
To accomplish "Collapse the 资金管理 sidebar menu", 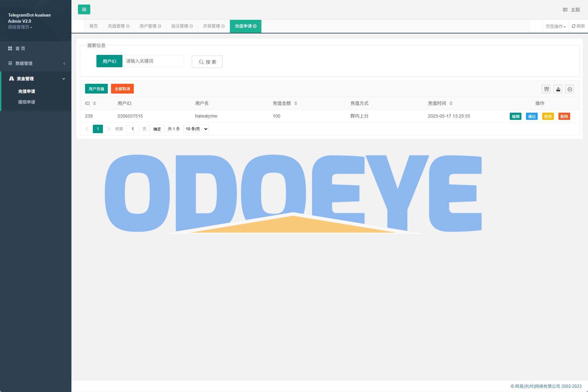I will (x=36, y=79).
